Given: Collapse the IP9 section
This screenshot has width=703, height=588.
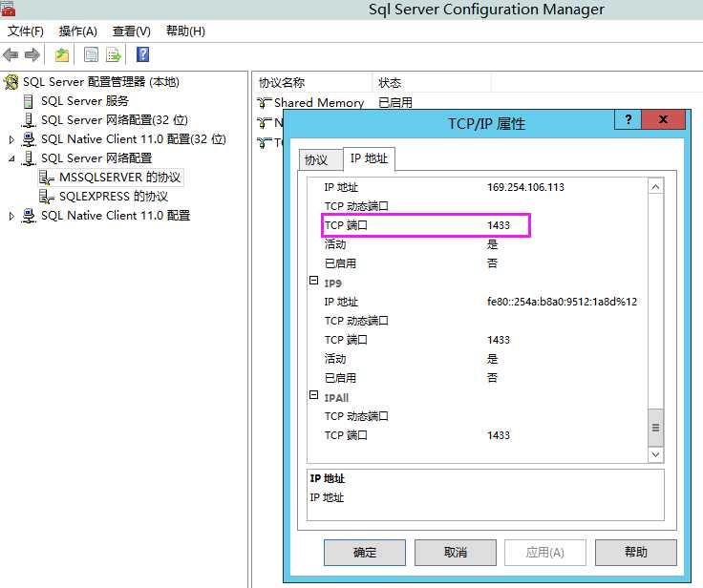Looking at the screenshot, I should click(x=314, y=281).
